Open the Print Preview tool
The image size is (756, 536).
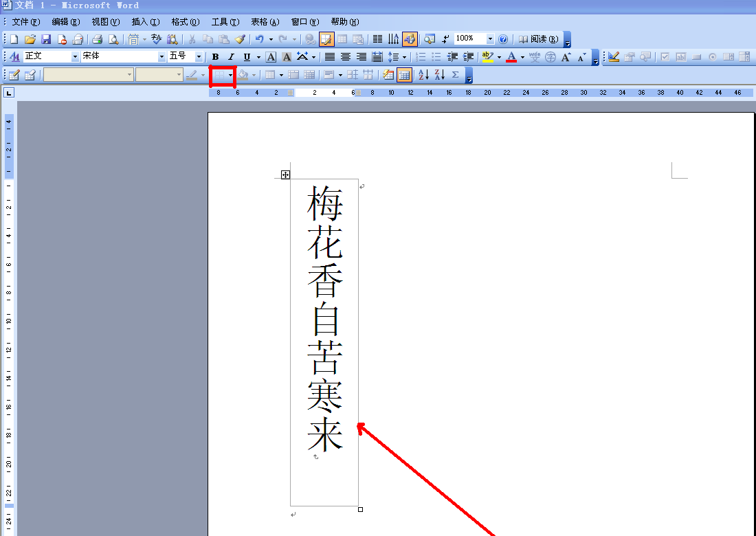113,39
